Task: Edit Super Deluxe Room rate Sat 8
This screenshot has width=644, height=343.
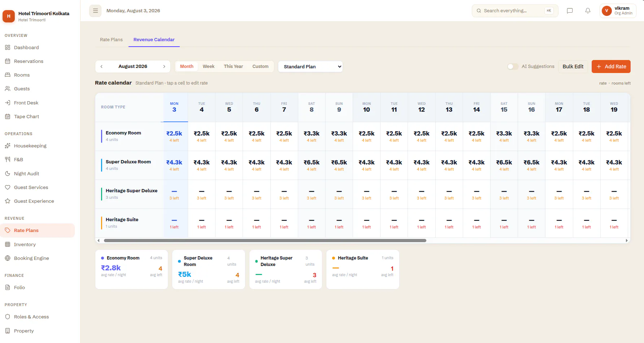Action: pos(312,165)
